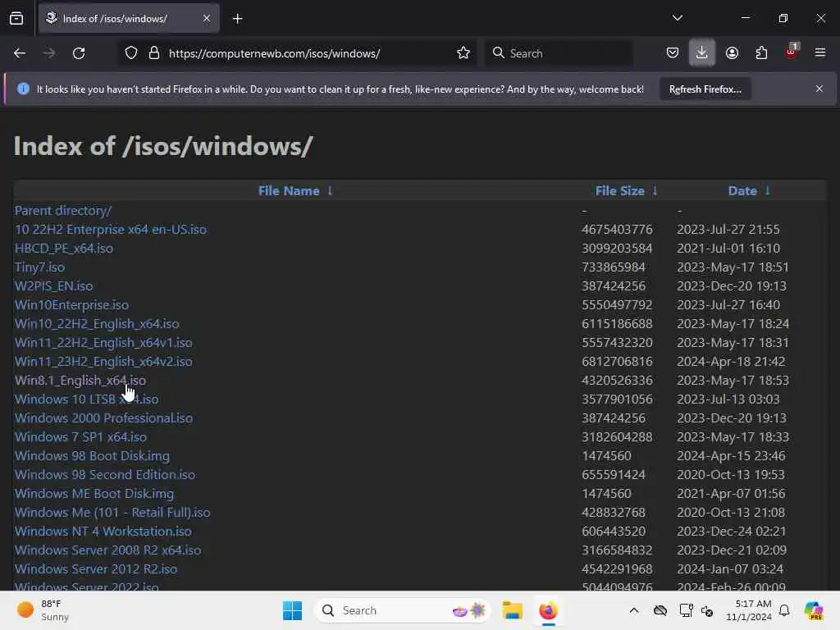Image resolution: width=840 pixels, height=630 pixels.
Task: Open the notifications bell icon
Action: [x=784, y=610]
